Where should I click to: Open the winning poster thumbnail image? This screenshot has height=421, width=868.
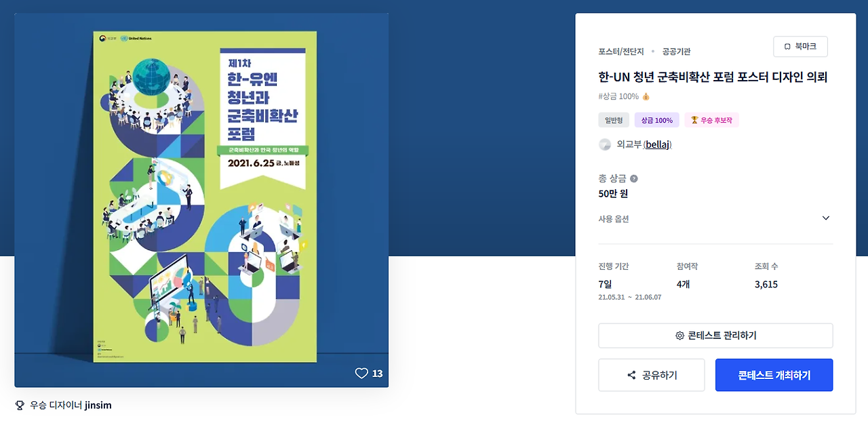(x=201, y=200)
